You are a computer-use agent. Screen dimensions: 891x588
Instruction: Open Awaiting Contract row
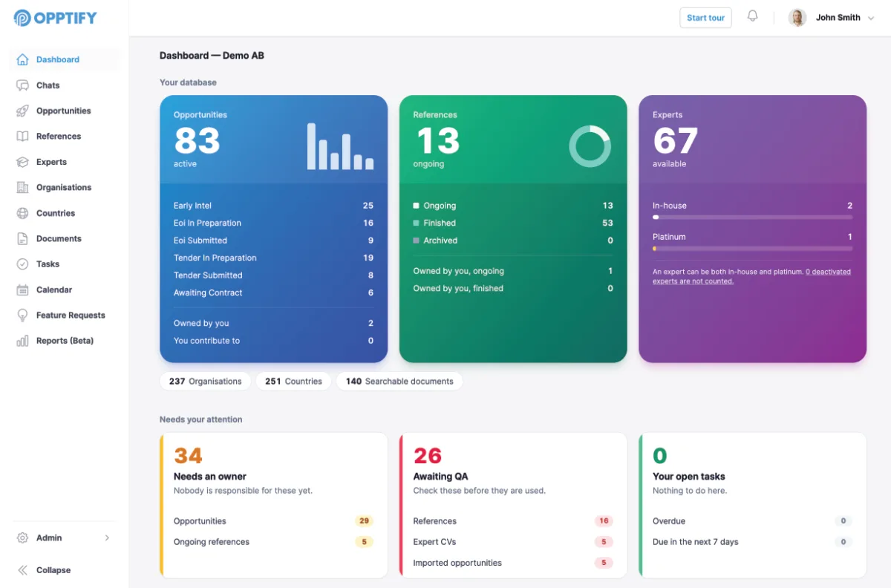[x=273, y=293]
